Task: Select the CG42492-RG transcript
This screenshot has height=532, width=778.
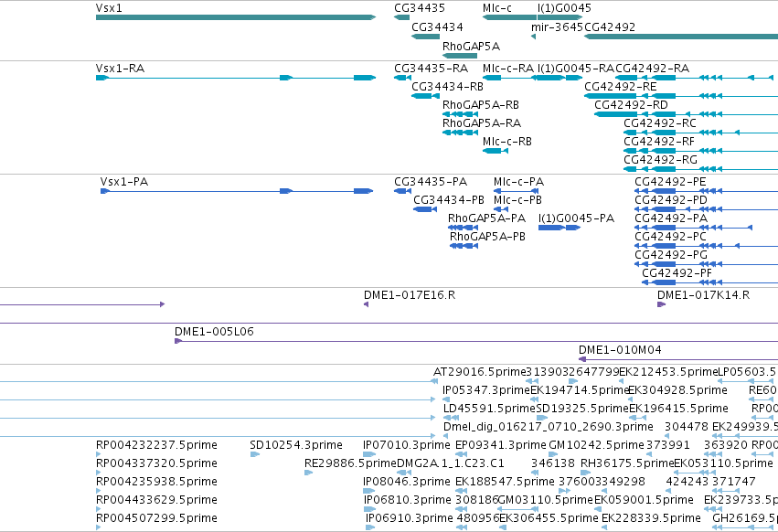Action: tap(700, 169)
